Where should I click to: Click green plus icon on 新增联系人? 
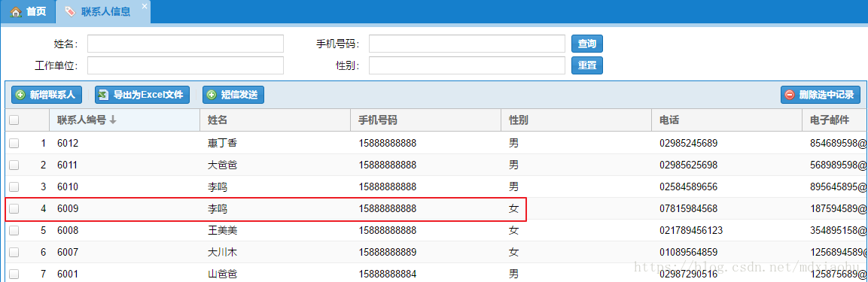tap(20, 95)
